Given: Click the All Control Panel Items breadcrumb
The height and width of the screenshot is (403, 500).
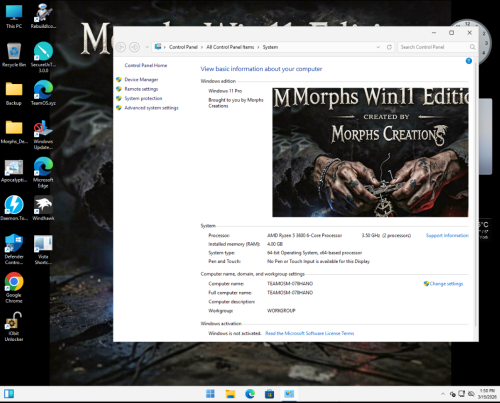Looking at the screenshot, I should 230,47.
